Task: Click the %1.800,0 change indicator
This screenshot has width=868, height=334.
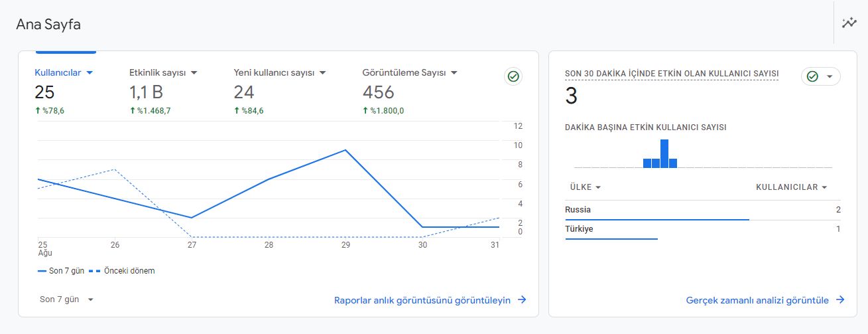Action: coord(383,111)
